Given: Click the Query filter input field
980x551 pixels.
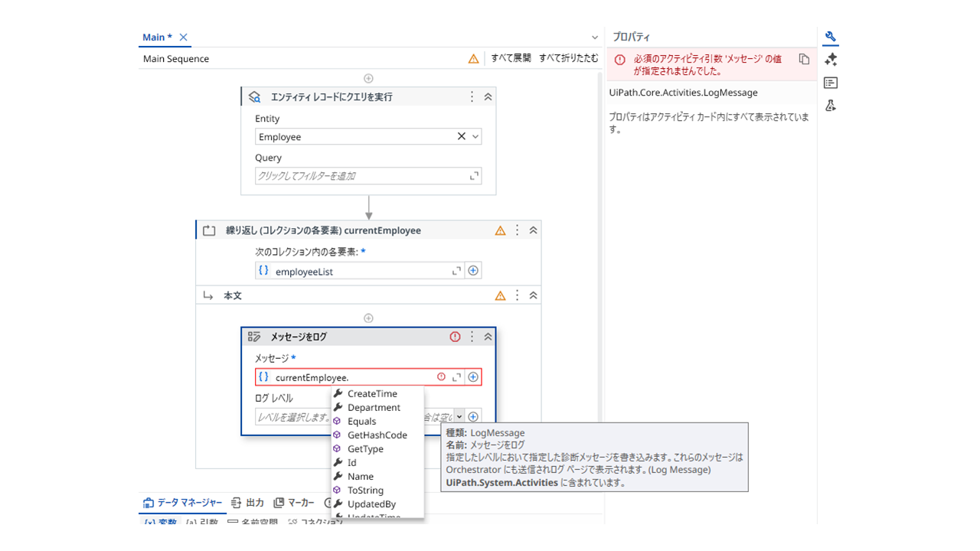Looking at the screenshot, I should coord(360,176).
